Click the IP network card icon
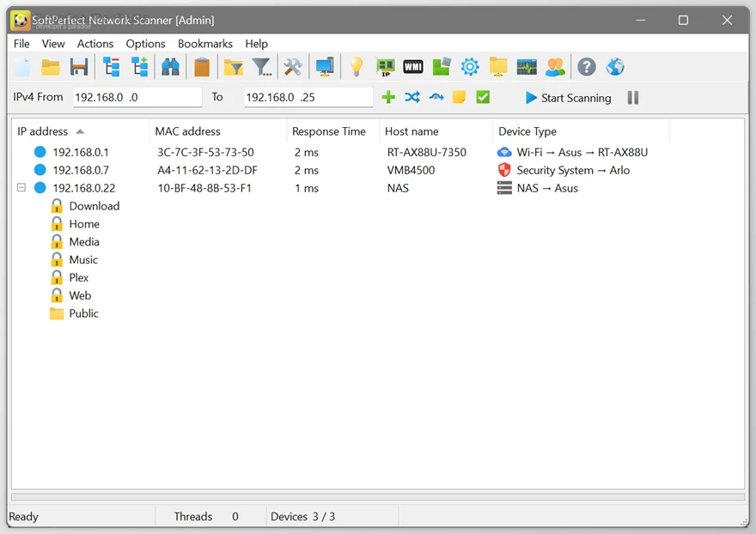Screen dimensions: 756x534 tap(385, 67)
